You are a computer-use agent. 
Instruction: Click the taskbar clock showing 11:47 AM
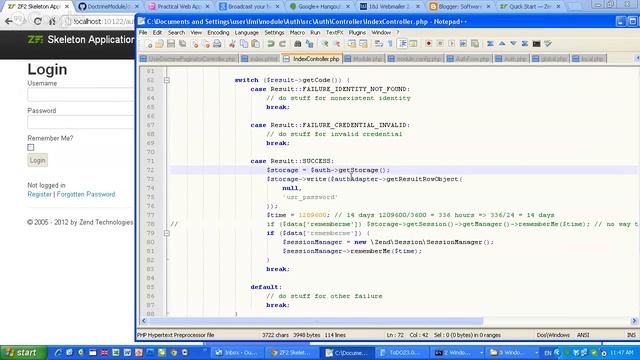[622, 353]
